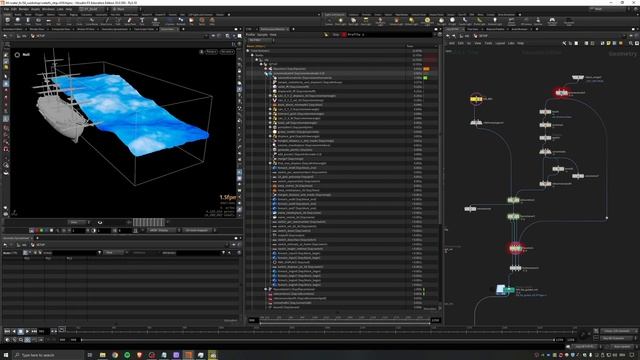The height and width of the screenshot is (360, 640).
Task: Jump to last frame in the playbar
Action: pyautogui.click(x=34, y=331)
